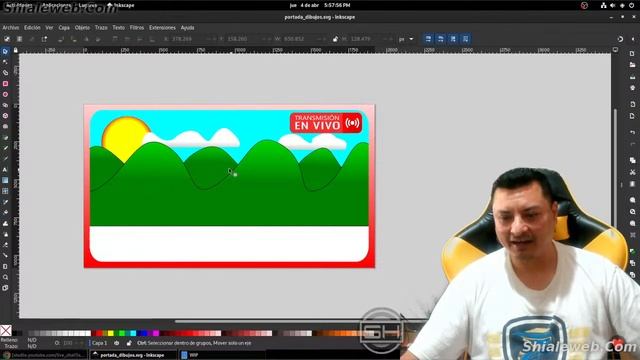640x360 pixels.
Task: Select the Text tool
Action: [5, 169]
